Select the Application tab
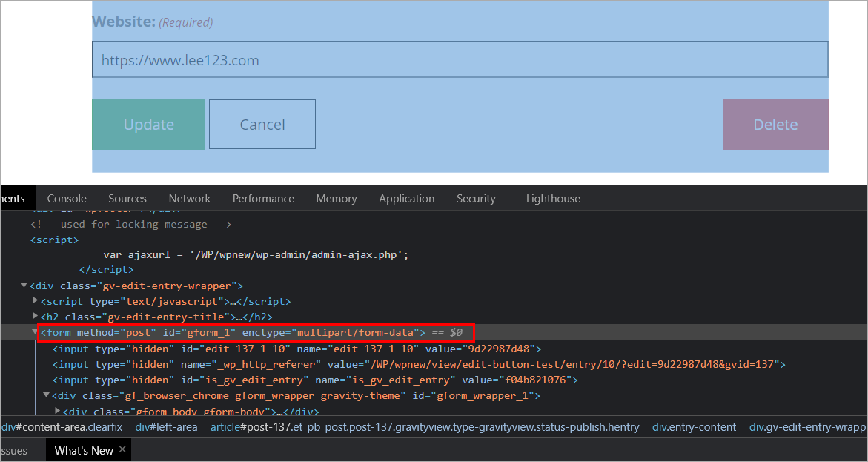This screenshot has width=868, height=462. [406, 199]
